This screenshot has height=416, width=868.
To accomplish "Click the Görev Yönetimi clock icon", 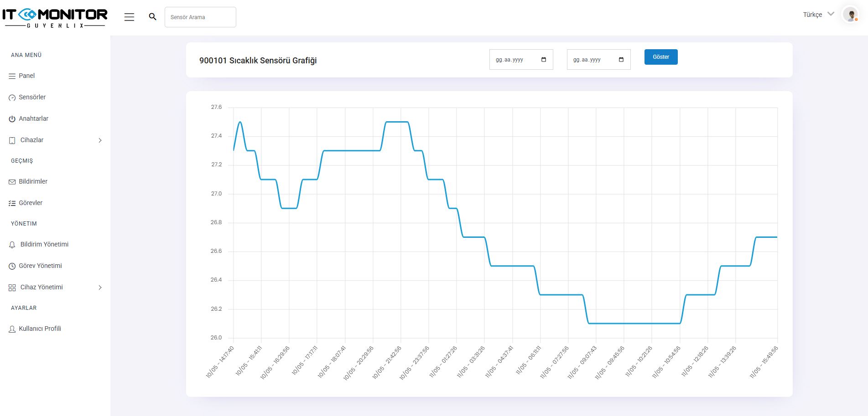I will [x=12, y=266].
